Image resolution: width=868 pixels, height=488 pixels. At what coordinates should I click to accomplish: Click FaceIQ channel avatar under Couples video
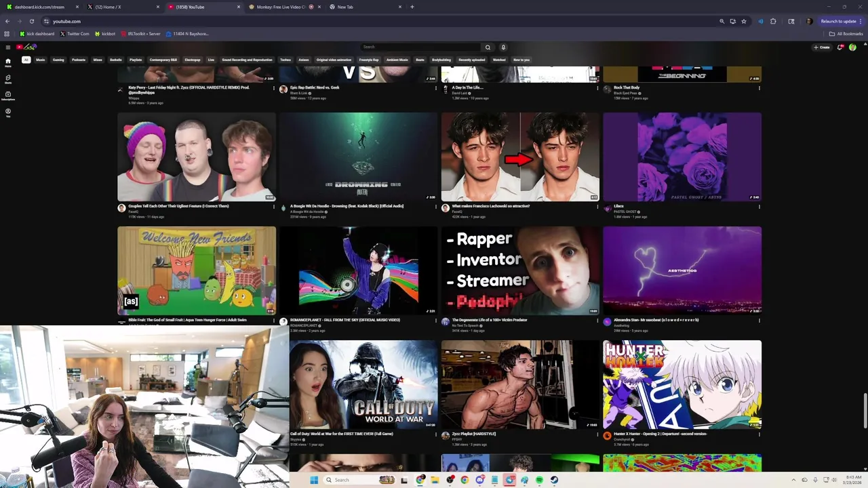[x=121, y=208]
